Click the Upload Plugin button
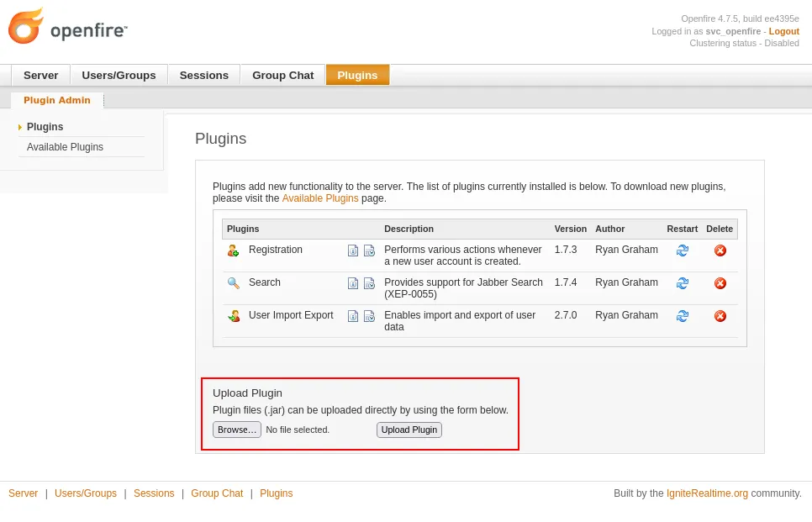812x522 pixels. pyautogui.click(x=409, y=430)
